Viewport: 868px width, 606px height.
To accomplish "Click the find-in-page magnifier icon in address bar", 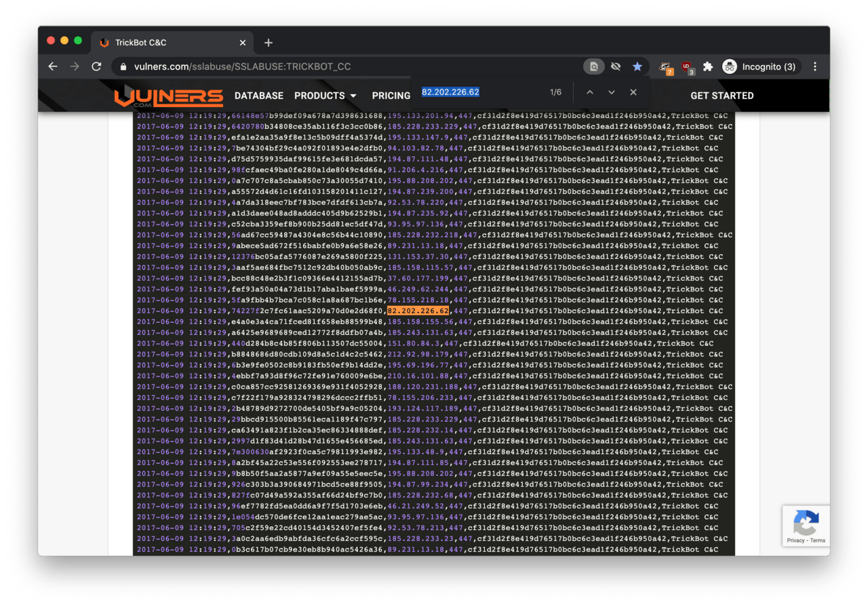I will pyautogui.click(x=594, y=66).
